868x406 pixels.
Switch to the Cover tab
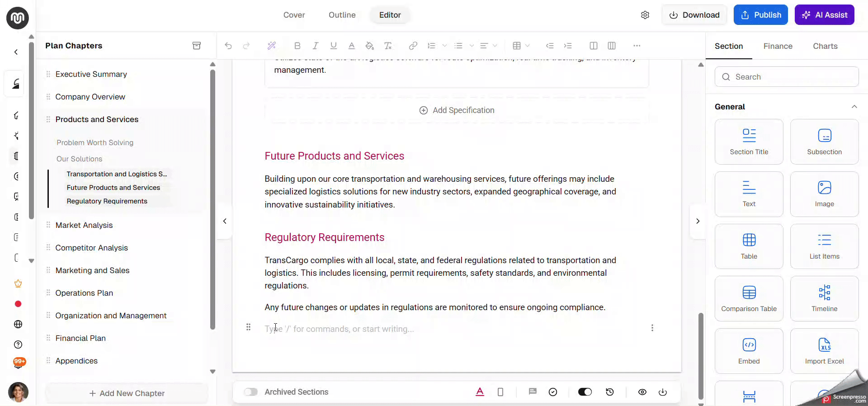click(294, 15)
